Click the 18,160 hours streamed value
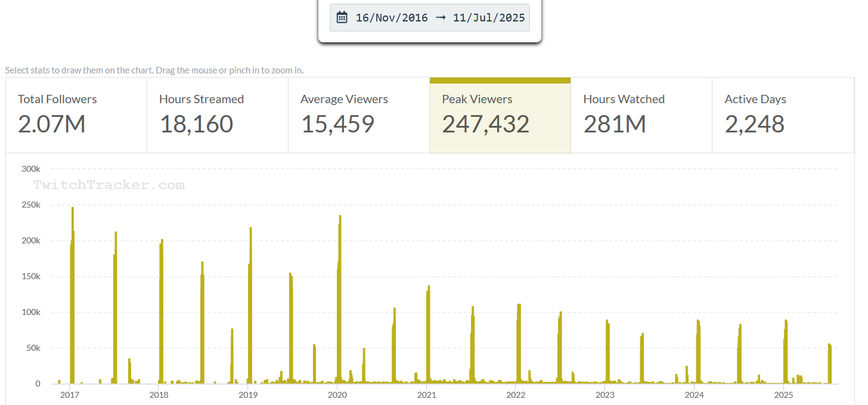 196,124
